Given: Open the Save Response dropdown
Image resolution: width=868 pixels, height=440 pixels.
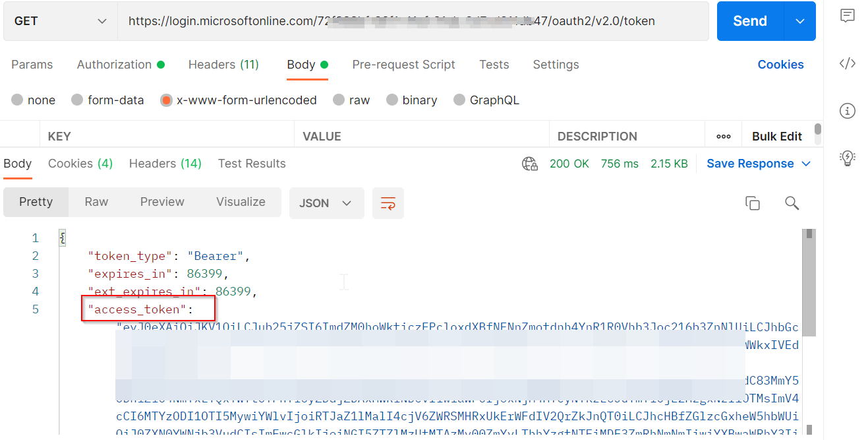Looking at the screenshot, I should coord(759,164).
